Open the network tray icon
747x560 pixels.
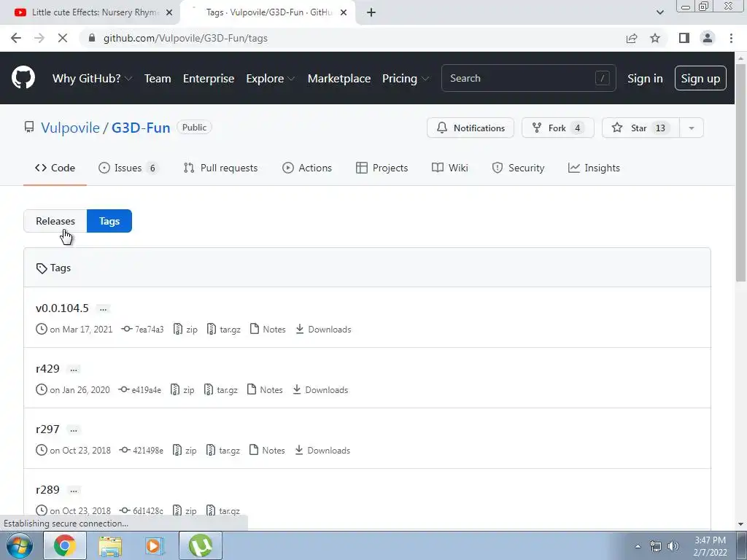656,546
